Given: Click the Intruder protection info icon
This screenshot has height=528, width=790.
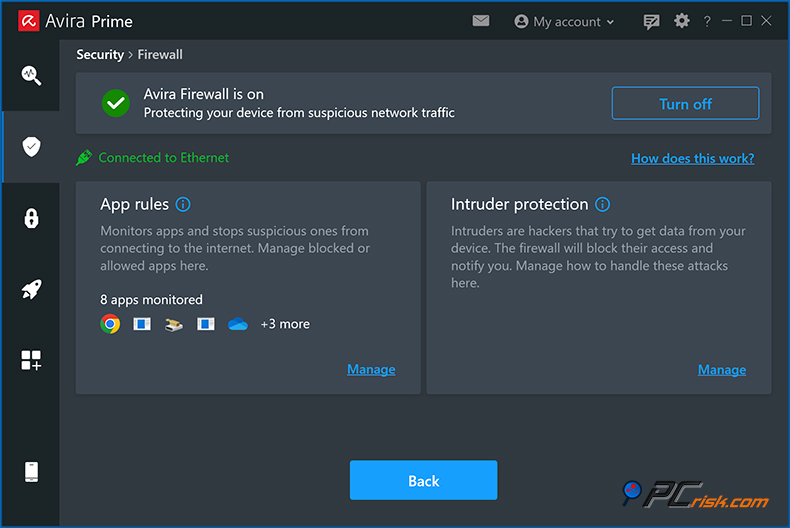Looking at the screenshot, I should (x=602, y=204).
